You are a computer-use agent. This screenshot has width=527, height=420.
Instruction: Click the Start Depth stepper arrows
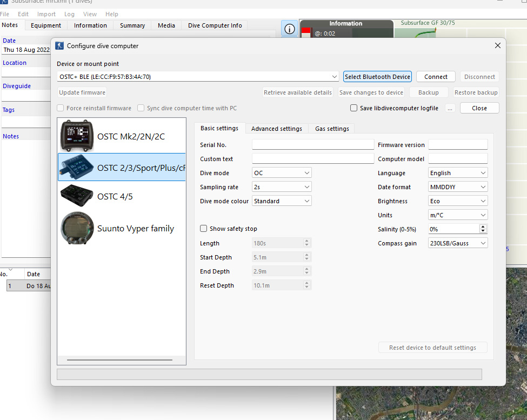(306, 257)
